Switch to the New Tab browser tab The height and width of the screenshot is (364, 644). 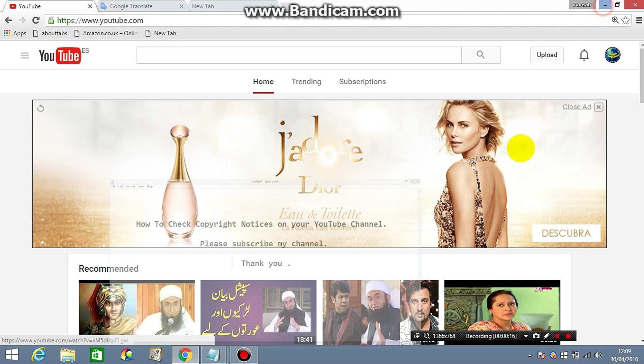coord(232,6)
